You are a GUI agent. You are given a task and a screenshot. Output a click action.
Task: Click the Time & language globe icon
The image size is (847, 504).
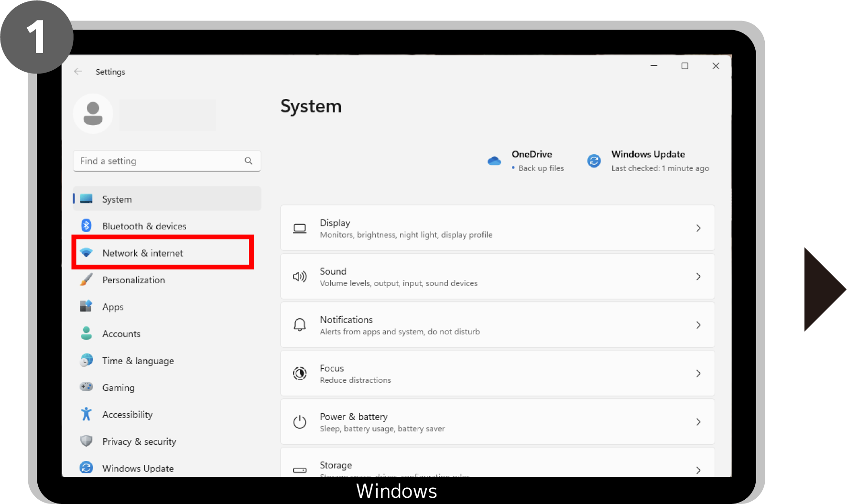click(x=87, y=360)
